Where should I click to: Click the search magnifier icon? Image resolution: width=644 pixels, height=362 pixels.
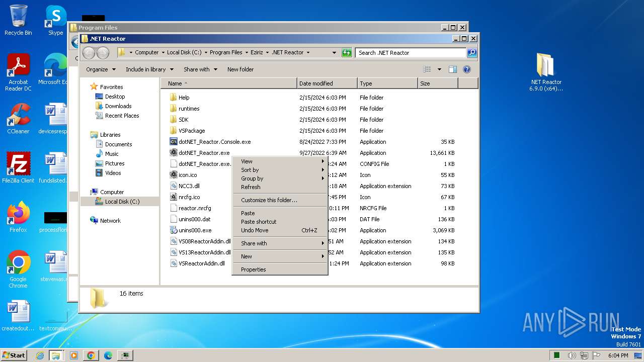471,52
